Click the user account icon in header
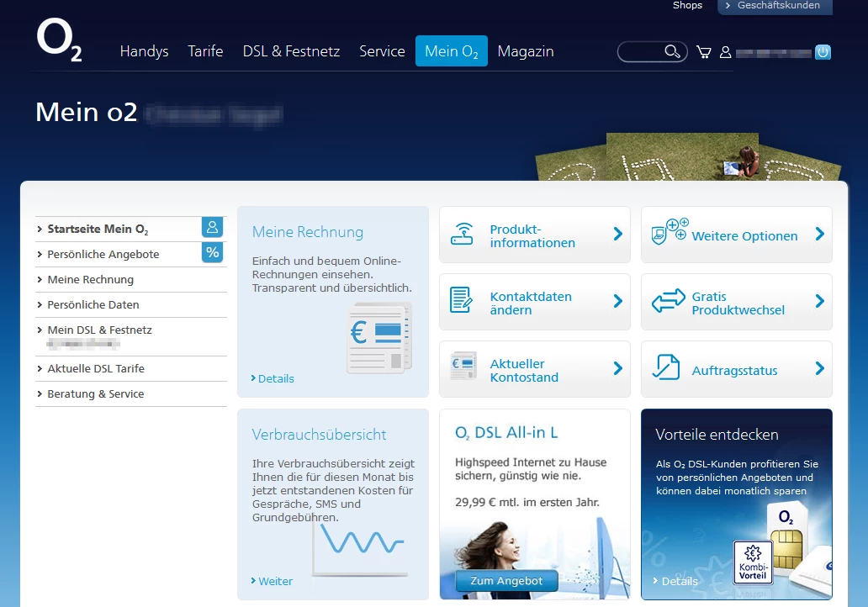The image size is (868, 607). pyautogui.click(x=725, y=52)
